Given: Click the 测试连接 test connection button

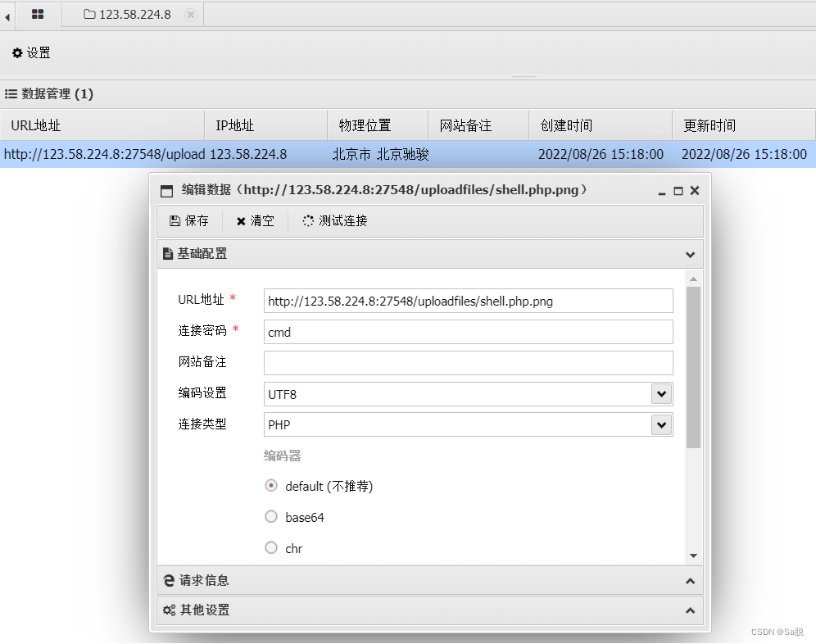Looking at the screenshot, I should point(334,220).
